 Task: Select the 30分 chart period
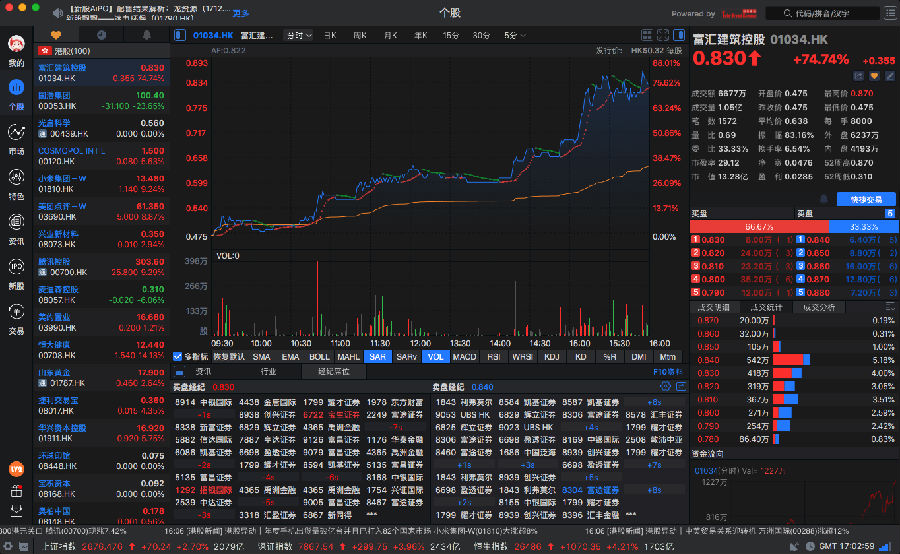(481, 36)
